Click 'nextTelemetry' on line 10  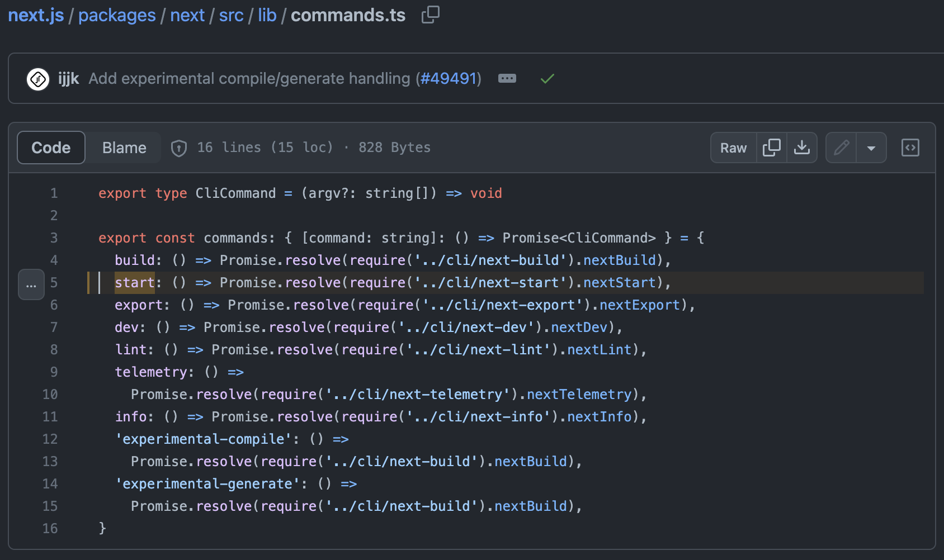(579, 395)
